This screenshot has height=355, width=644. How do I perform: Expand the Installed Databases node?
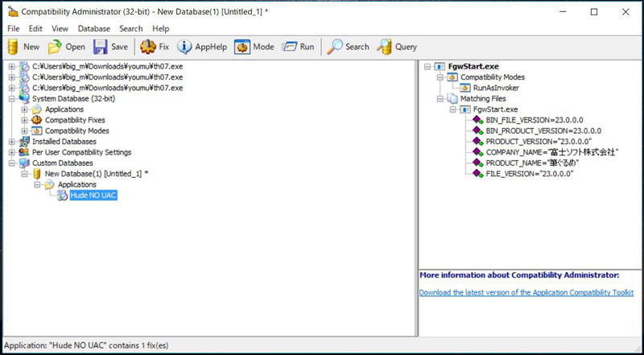[x=11, y=142]
